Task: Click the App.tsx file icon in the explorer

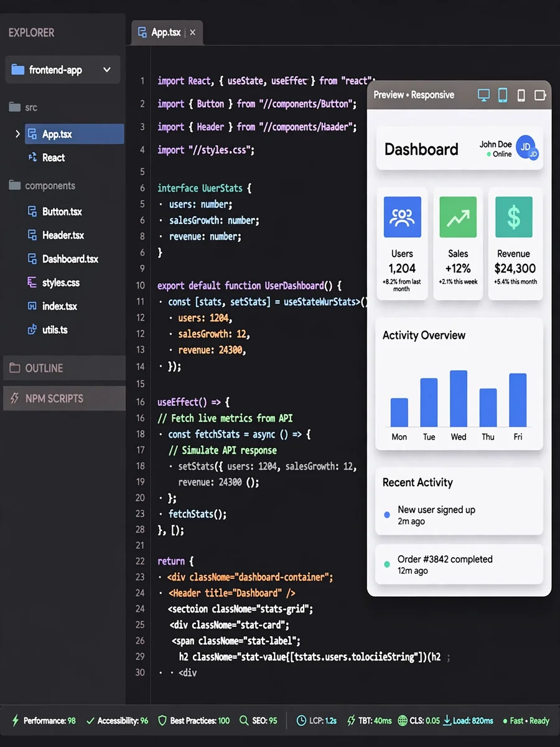Action: (32, 134)
